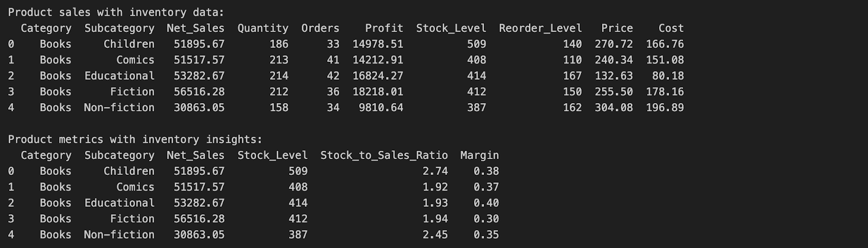Click the Quantity column header
The image size is (868, 248).
263,28
